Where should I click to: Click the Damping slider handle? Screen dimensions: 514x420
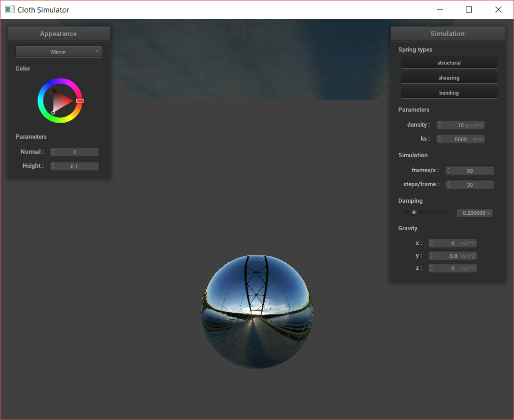(414, 212)
